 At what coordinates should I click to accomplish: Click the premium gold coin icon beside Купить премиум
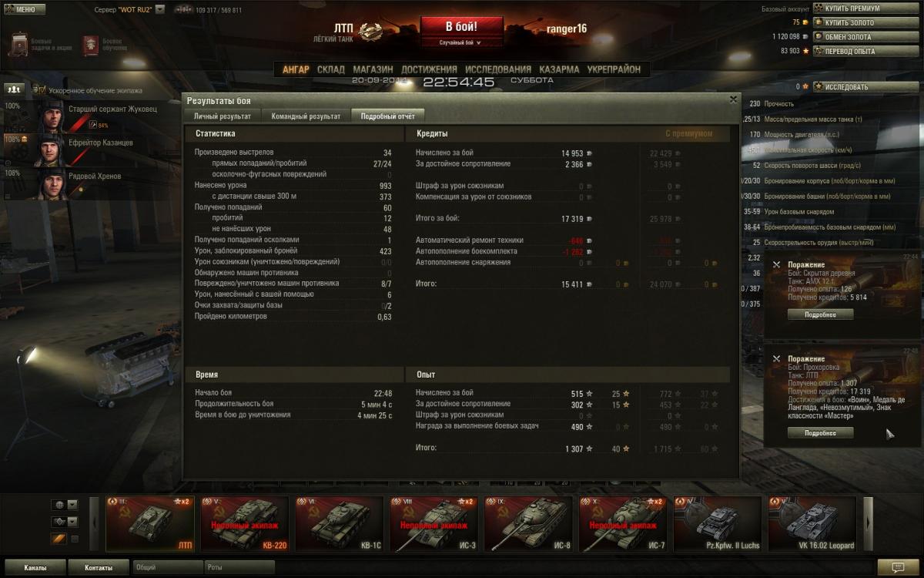click(x=818, y=8)
